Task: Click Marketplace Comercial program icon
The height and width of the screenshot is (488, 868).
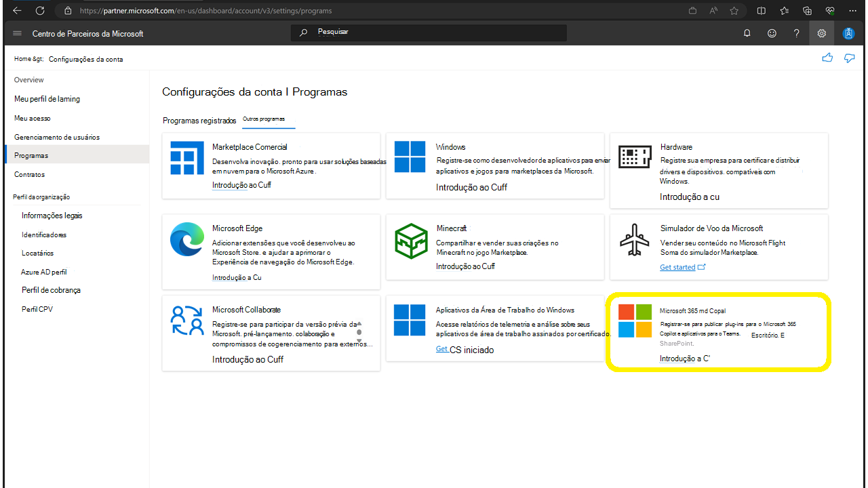Action: click(x=187, y=158)
